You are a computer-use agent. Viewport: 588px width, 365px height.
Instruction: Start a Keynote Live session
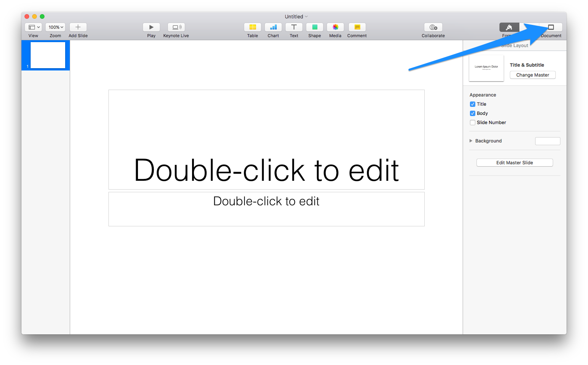click(x=176, y=27)
